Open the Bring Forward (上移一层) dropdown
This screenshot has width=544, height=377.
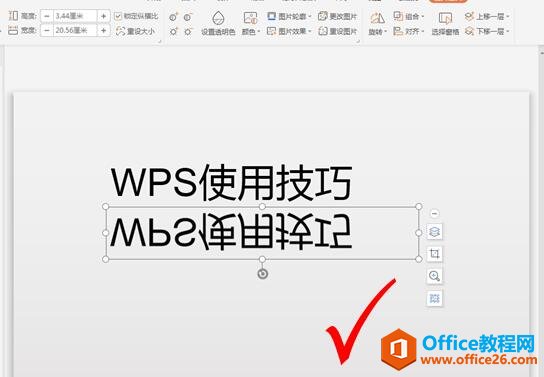point(487,16)
